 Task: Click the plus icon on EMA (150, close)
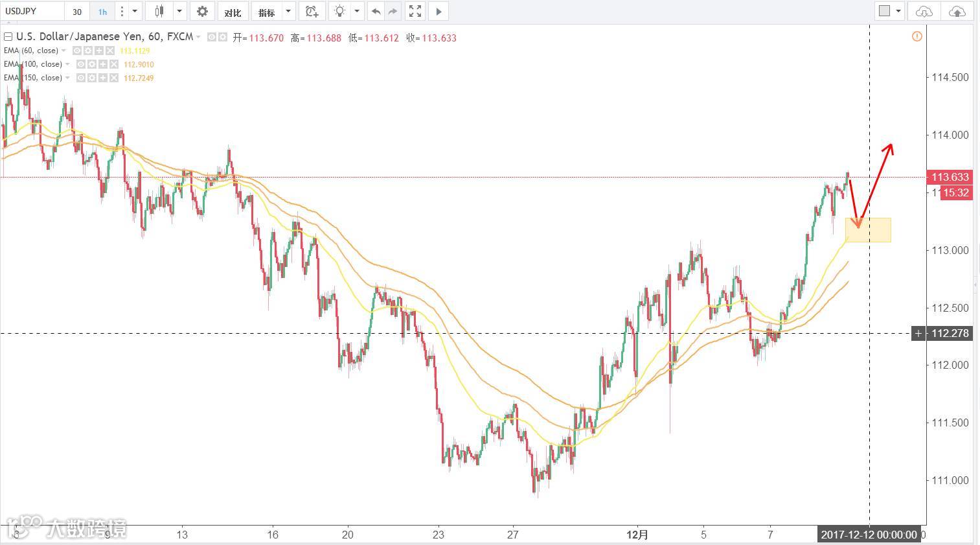tap(103, 78)
